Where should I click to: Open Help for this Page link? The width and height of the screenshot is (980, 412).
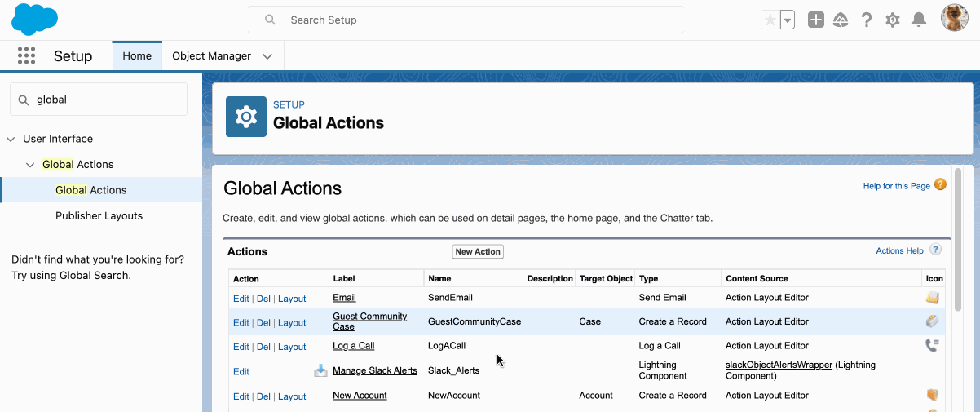[x=896, y=186]
